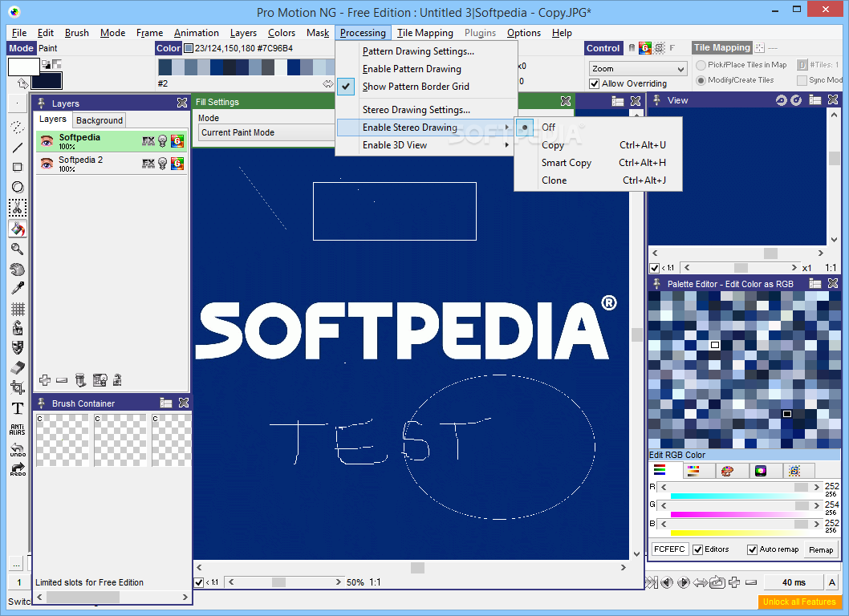Select the eyedropper color picker tool
The width and height of the screenshot is (849, 616).
18,289
